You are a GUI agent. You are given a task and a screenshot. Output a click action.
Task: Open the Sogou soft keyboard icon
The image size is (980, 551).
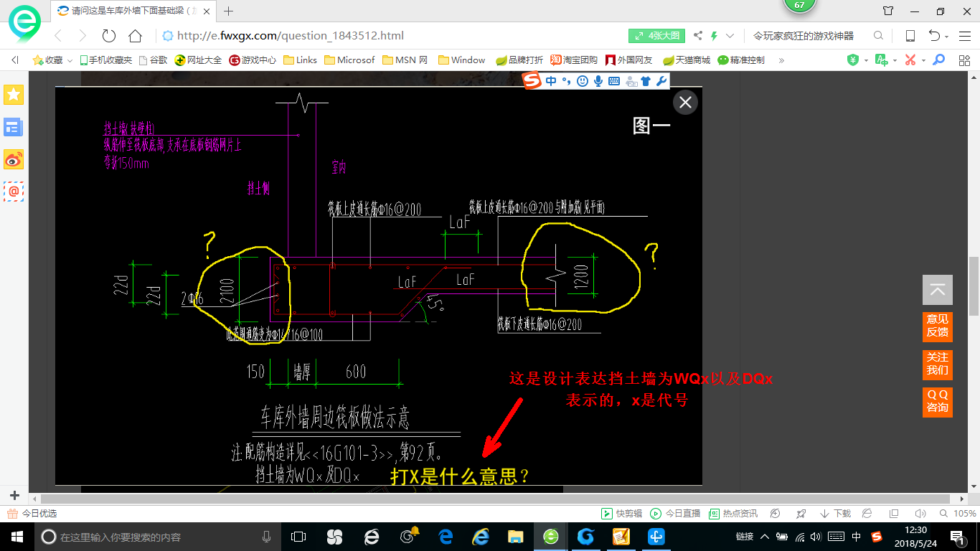click(614, 81)
